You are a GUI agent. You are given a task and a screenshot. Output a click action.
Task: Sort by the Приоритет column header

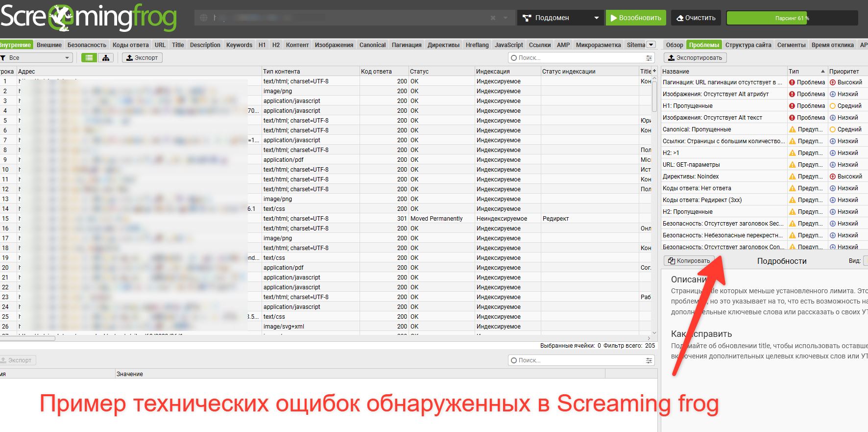848,71
